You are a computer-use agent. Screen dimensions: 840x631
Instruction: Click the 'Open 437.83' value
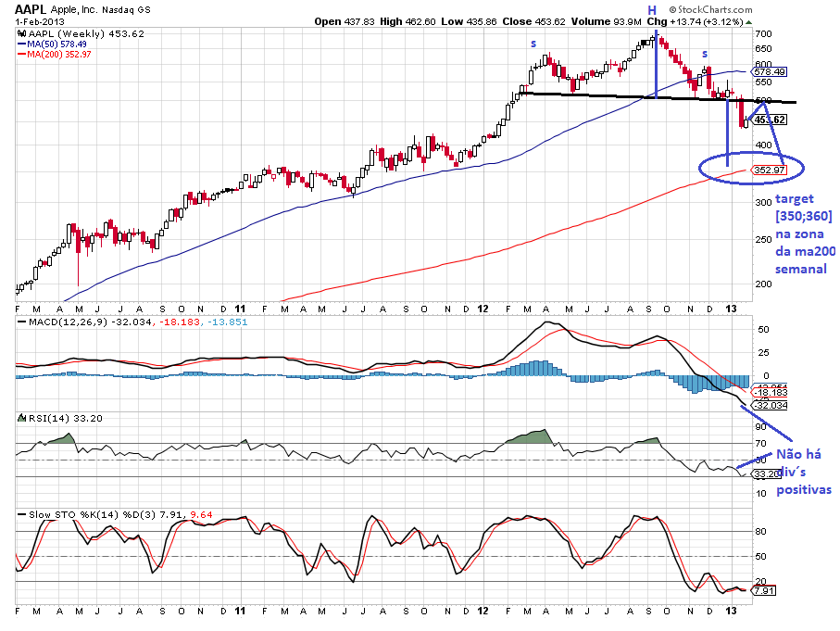click(344, 21)
